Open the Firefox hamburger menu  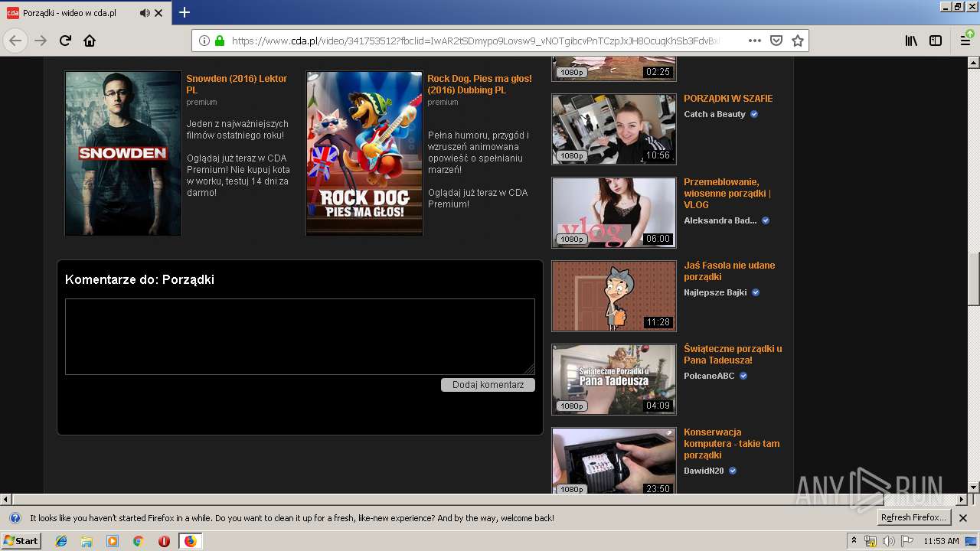966,41
